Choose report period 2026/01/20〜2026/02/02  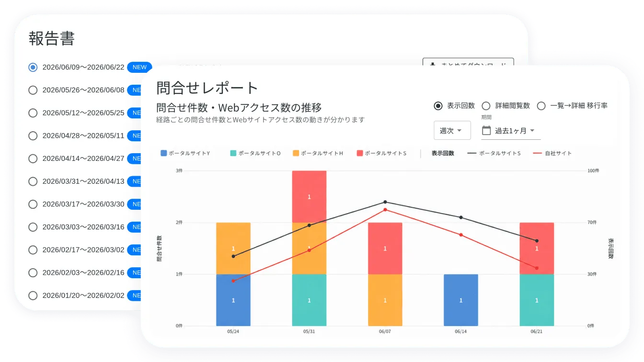[33, 295]
